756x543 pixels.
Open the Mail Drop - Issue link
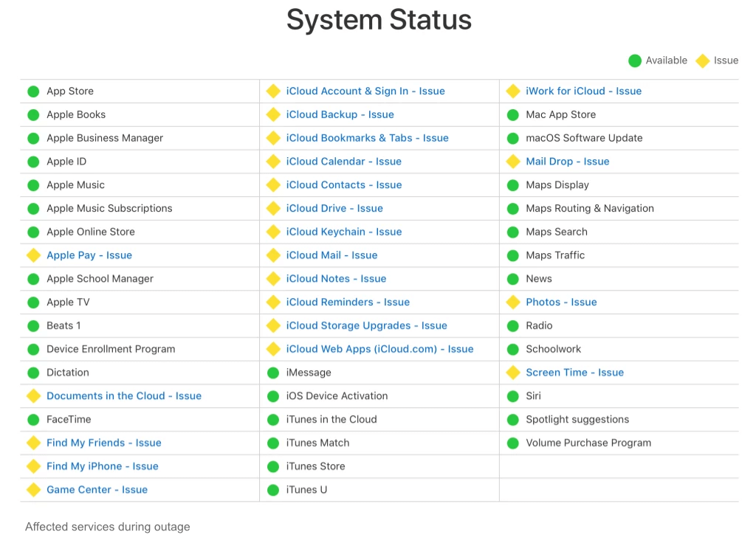[568, 162]
